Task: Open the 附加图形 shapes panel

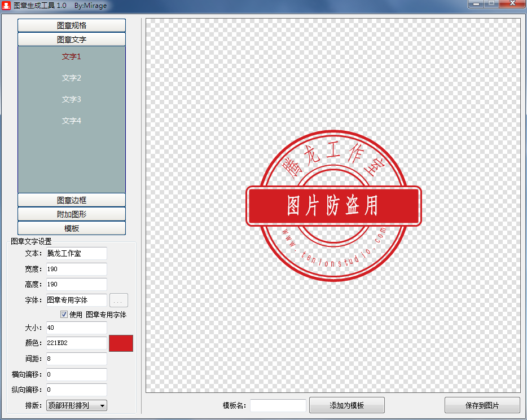Action: 71,214
